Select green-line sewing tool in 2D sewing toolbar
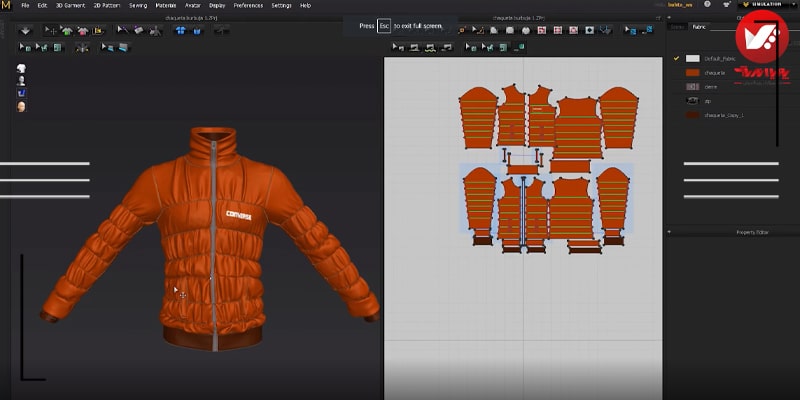Image resolution: width=800 pixels, height=400 pixels. pos(430,47)
